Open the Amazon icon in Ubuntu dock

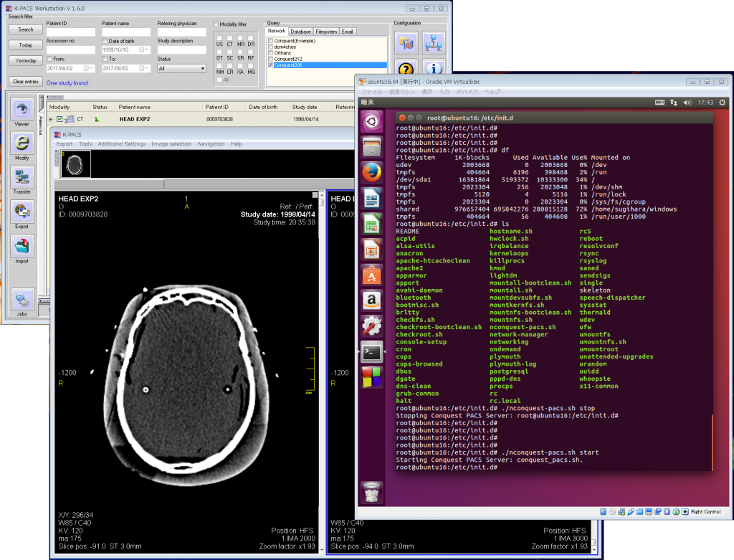[372, 300]
